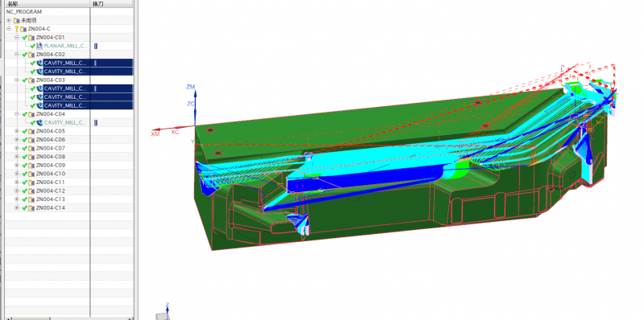Select the ZN004-C12 program group
Screen dimensions: 644x320
pyautogui.click(x=50, y=191)
